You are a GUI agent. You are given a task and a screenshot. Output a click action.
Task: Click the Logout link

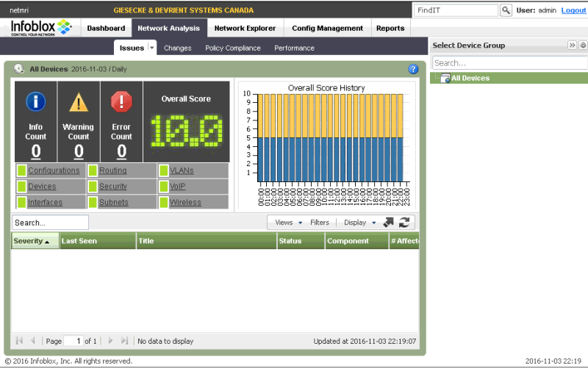(573, 10)
